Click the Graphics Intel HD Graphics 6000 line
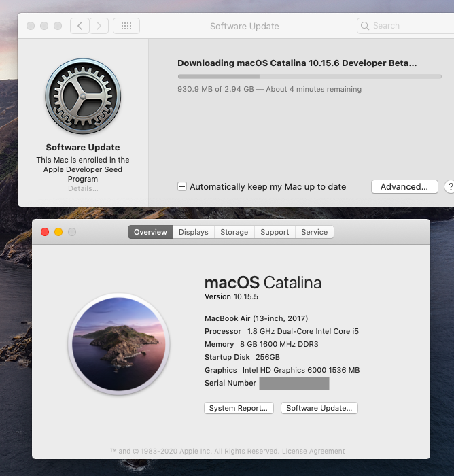The width and height of the screenshot is (454, 476). point(282,370)
